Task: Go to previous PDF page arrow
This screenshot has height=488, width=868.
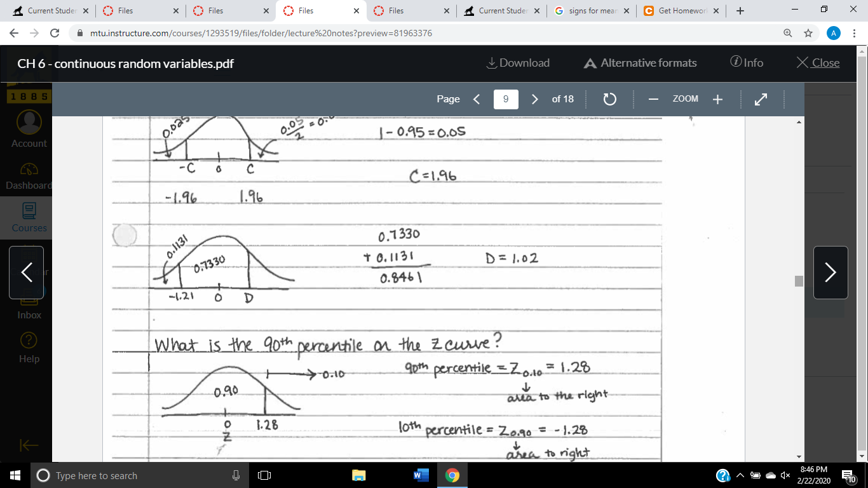Action: (x=477, y=99)
